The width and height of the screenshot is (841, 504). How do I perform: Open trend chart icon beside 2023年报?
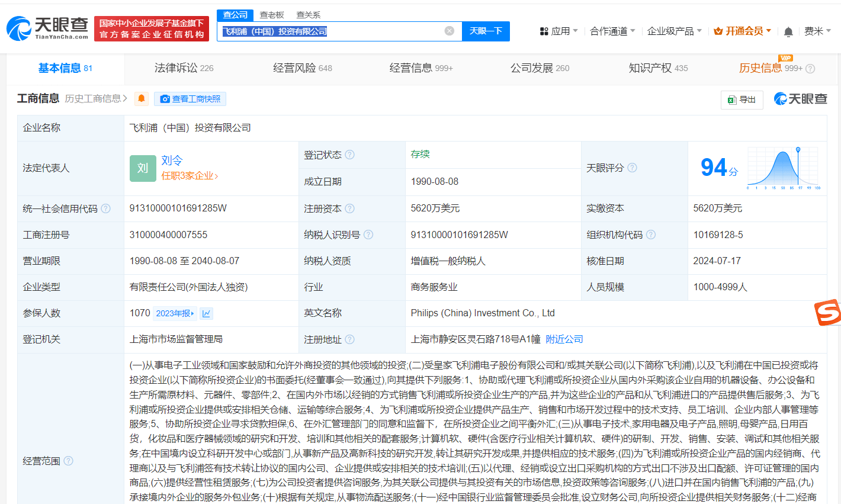206,313
